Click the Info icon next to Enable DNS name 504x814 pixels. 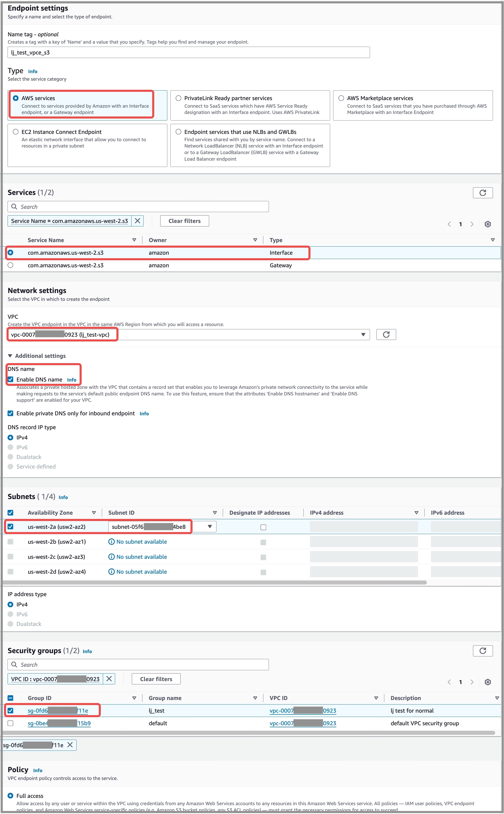click(72, 380)
